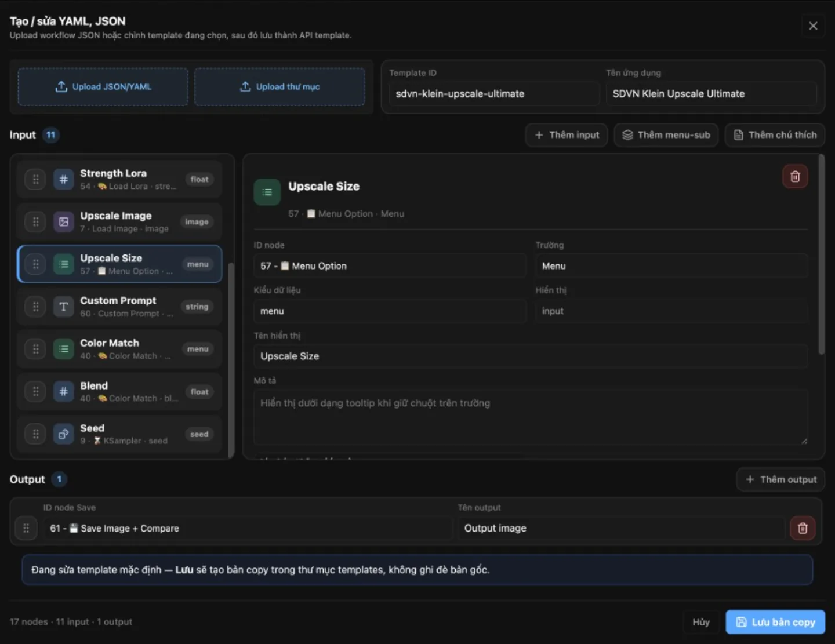Image resolution: width=835 pixels, height=644 pixels.
Task: Click the image tag on Upscale Image
Action: coord(197,221)
